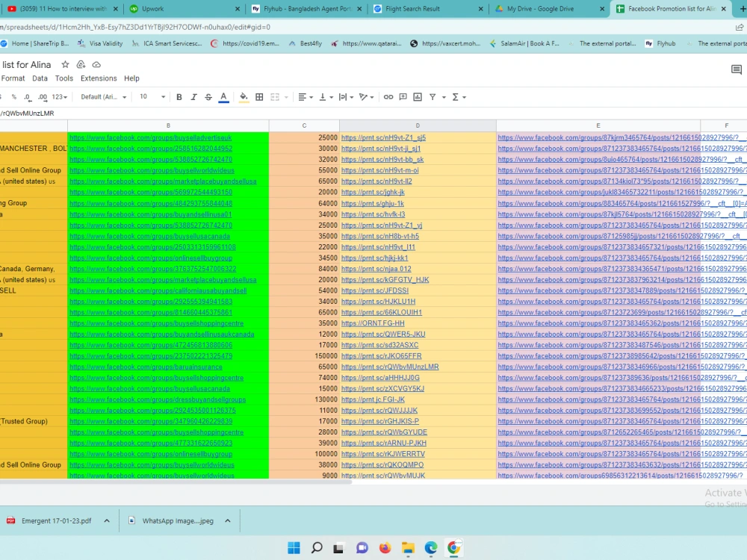Viewport: 747px width, 560px height.
Task: Select the cell containing 150000
Action: click(x=305, y=356)
